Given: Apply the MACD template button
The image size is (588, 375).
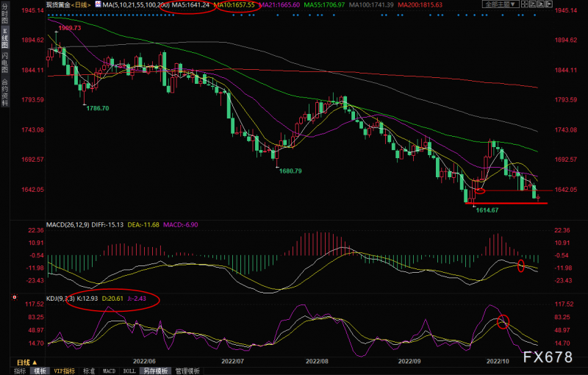Looking at the screenshot, I should pyautogui.click(x=109, y=371).
